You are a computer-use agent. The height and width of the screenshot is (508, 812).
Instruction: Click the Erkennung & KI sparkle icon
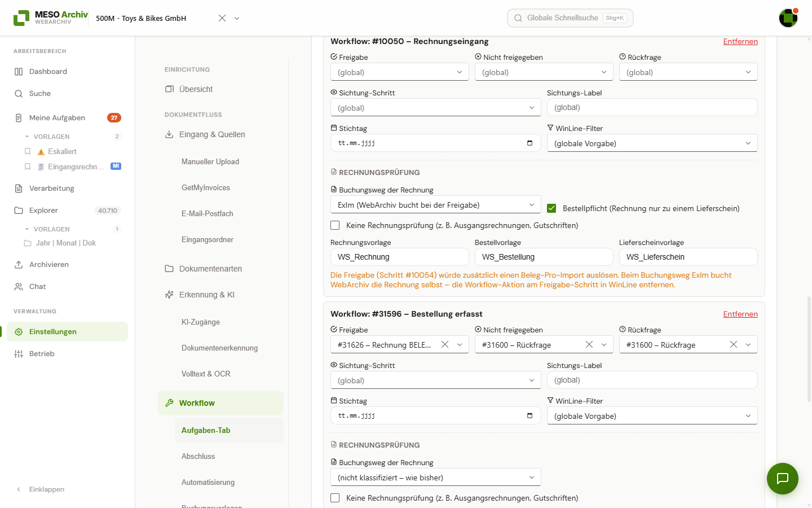coord(169,295)
